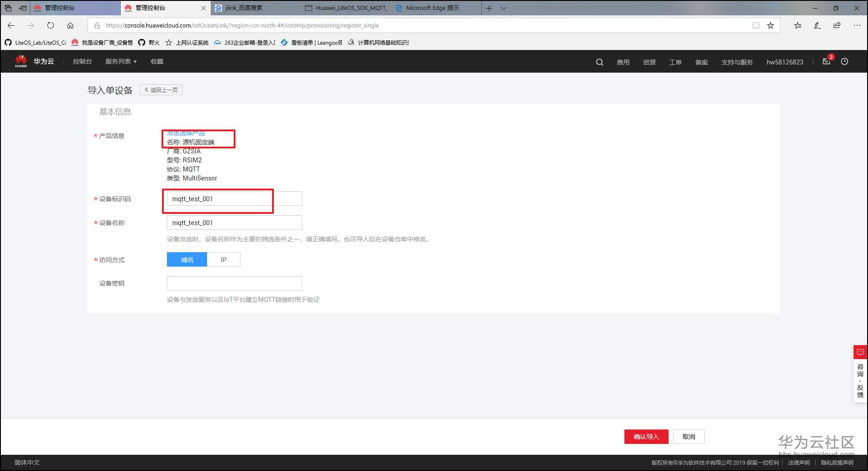Screen dimensions: 868x471
Task: Click the share page icon
Action: [837, 25]
